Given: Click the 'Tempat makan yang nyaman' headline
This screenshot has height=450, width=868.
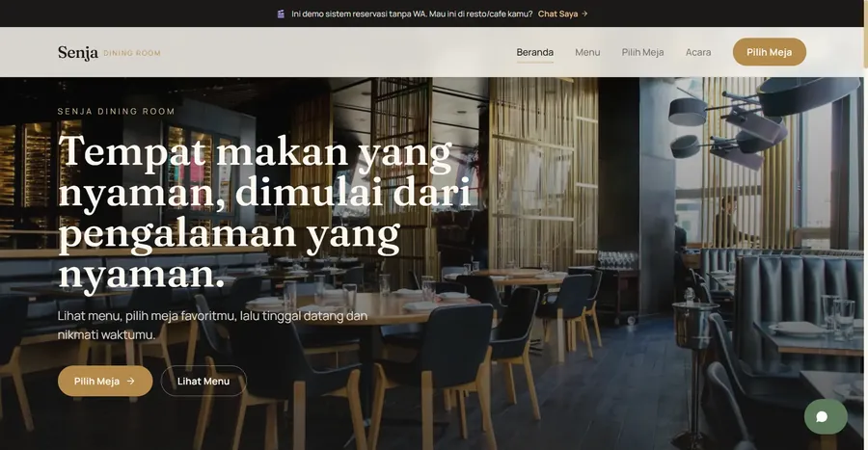Looking at the screenshot, I should point(264,212).
